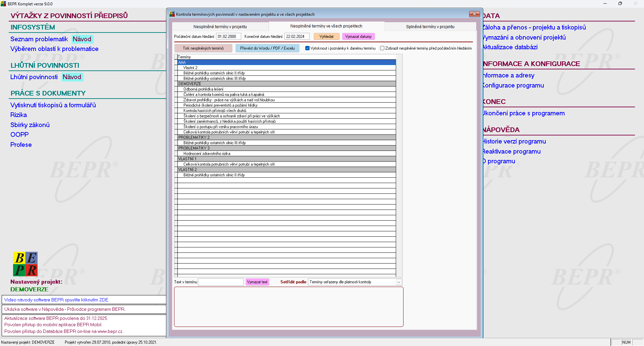
Task: Open Seznam problematik link
Action: [x=39, y=39]
